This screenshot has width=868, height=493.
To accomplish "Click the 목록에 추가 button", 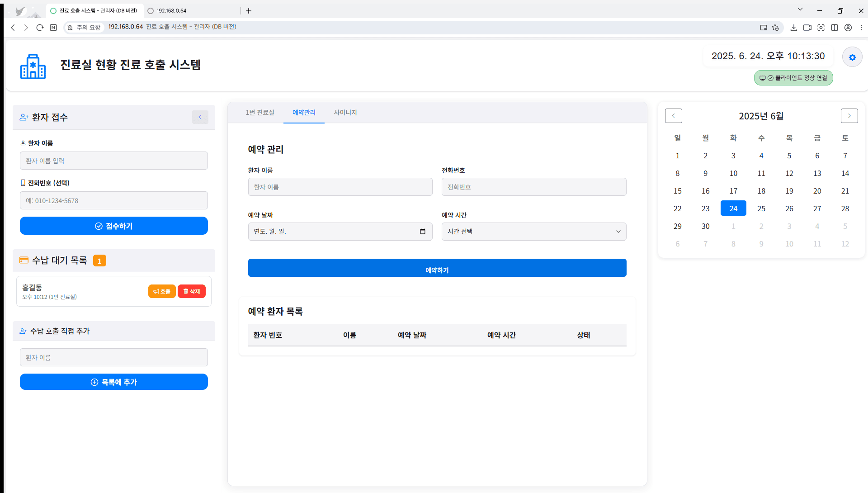I will (114, 382).
